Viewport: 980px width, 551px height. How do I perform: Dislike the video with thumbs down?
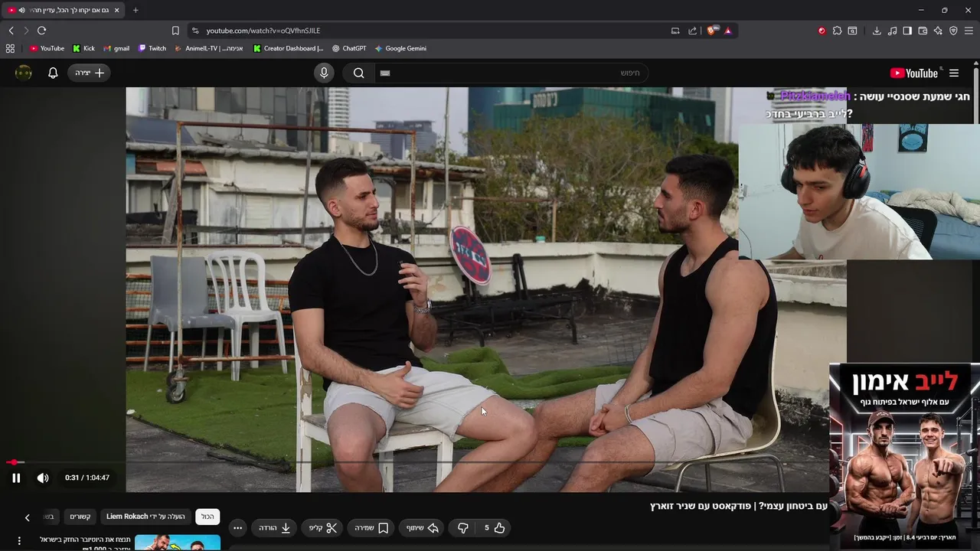click(462, 527)
